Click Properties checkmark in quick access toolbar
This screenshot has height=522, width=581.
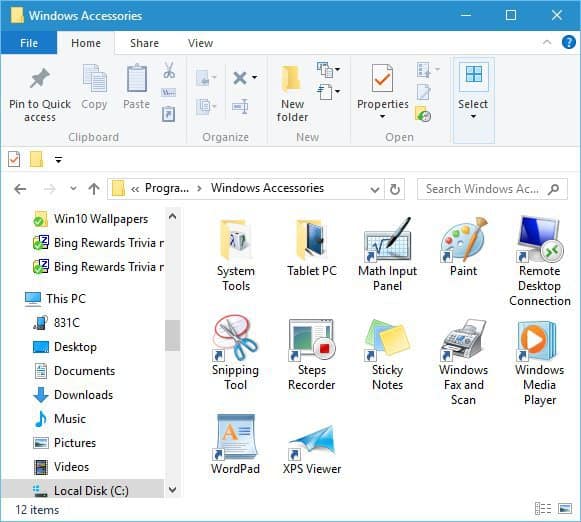[x=14, y=160]
